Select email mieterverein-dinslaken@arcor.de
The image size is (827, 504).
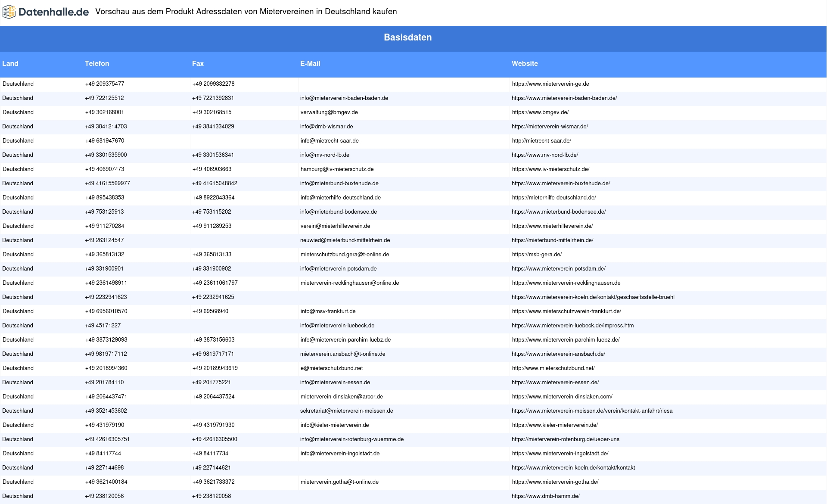342,397
